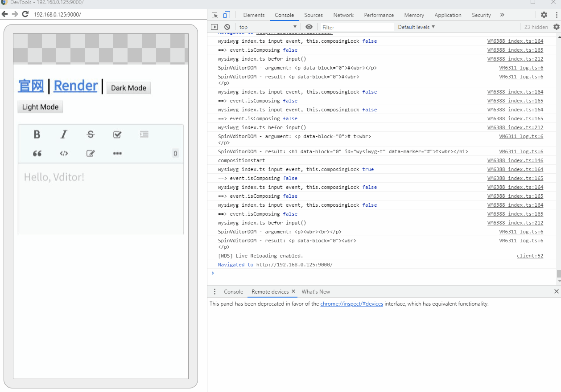Select Console tab in bottom drawer
561x392 pixels.
234,292
